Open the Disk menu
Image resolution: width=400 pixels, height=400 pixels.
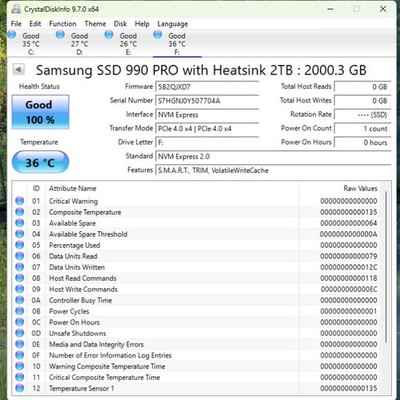pyautogui.click(x=120, y=24)
